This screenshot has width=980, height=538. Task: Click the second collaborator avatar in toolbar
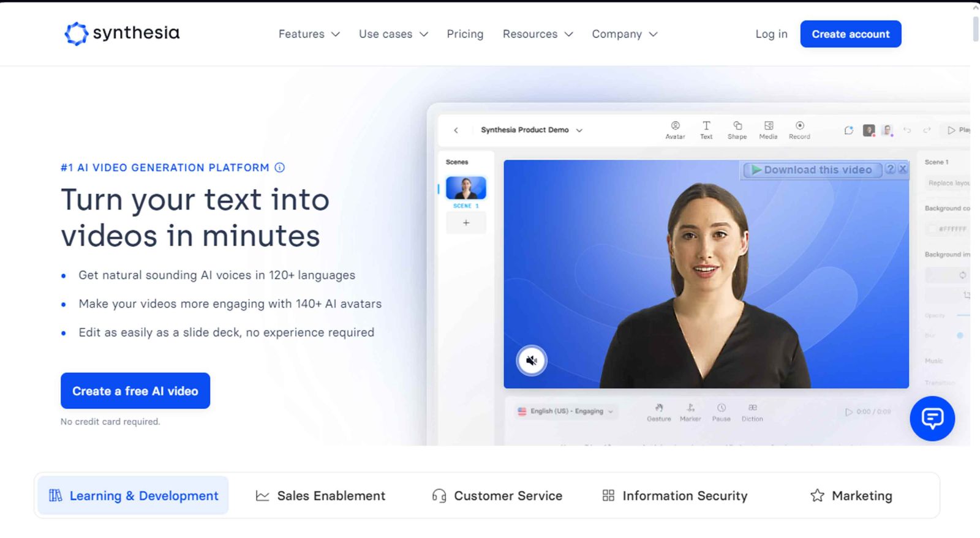887,130
